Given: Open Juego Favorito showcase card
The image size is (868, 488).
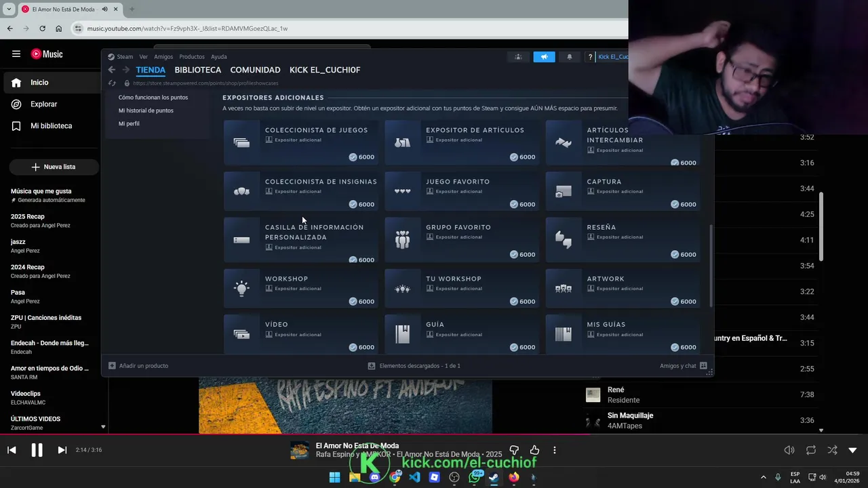Looking at the screenshot, I should coord(462,191).
